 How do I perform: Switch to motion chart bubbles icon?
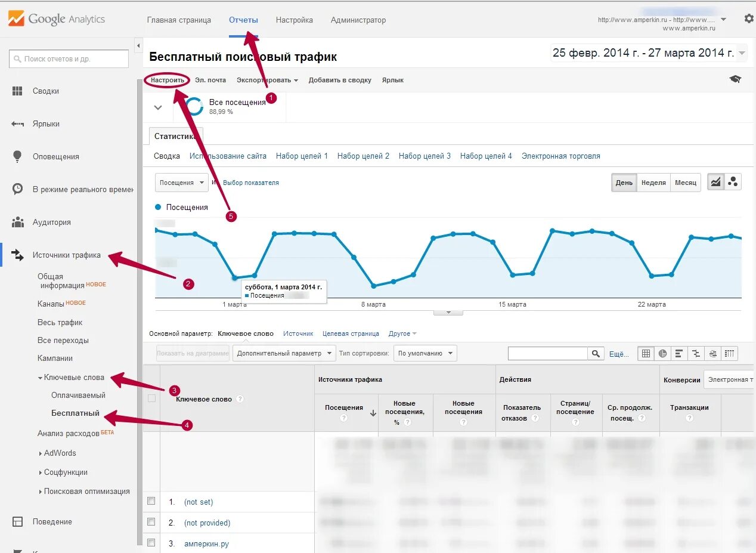point(733,182)
